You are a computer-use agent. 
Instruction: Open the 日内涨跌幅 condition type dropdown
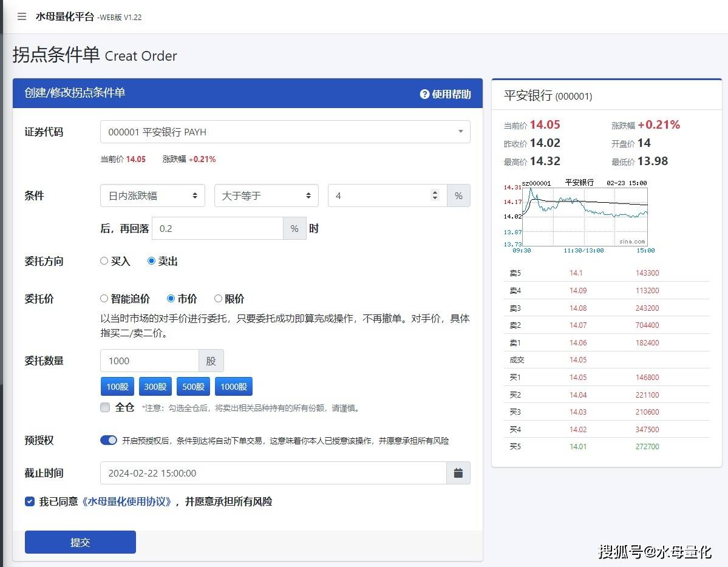pos(152,195)
